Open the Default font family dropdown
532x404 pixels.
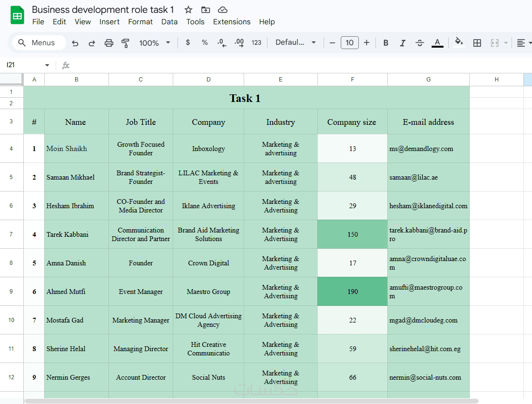296,42
